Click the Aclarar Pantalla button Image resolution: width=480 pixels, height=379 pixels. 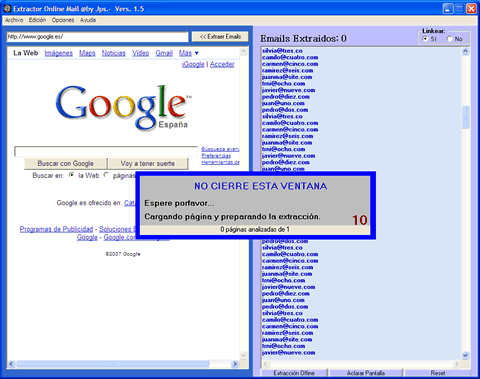click(x=366, y=373)
